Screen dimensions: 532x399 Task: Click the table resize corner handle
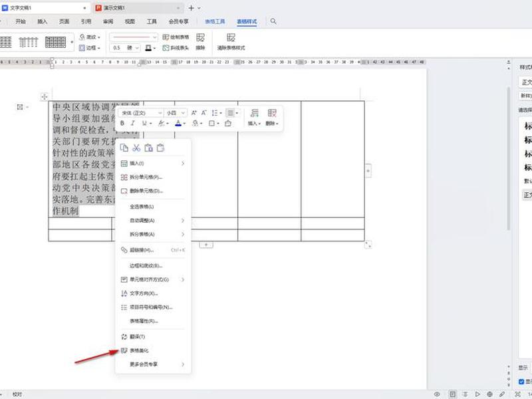[368, 244]
